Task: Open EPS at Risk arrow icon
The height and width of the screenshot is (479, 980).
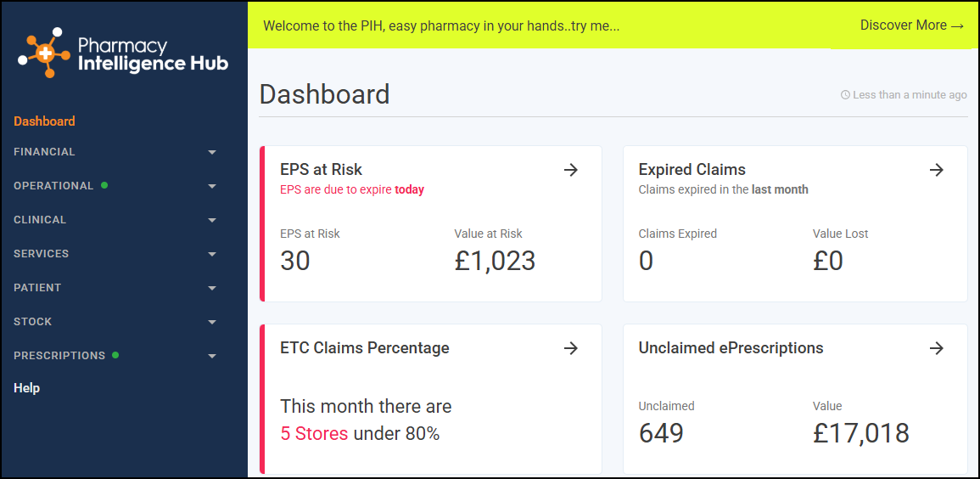Action: tap(571, 170)
